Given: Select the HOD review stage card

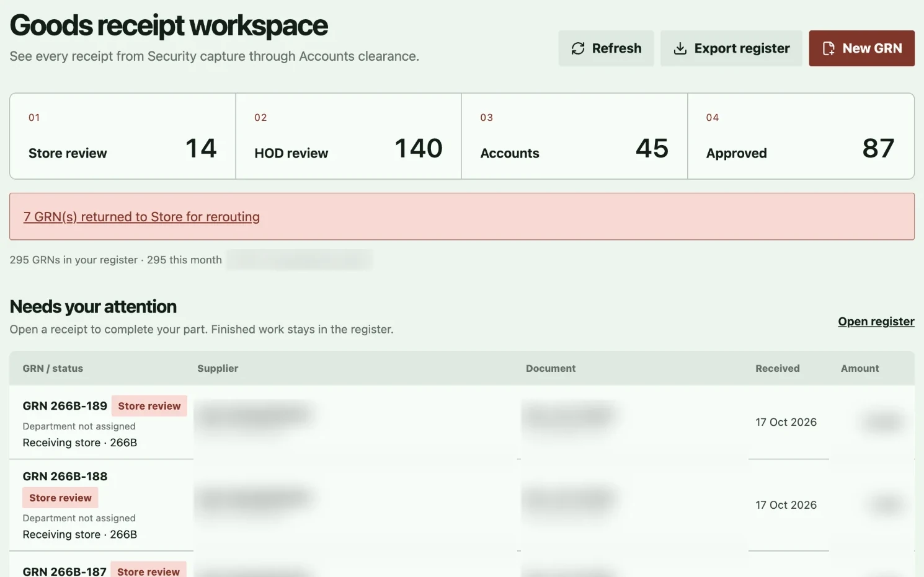Looking at the screenshot, I should coord(349,136).
